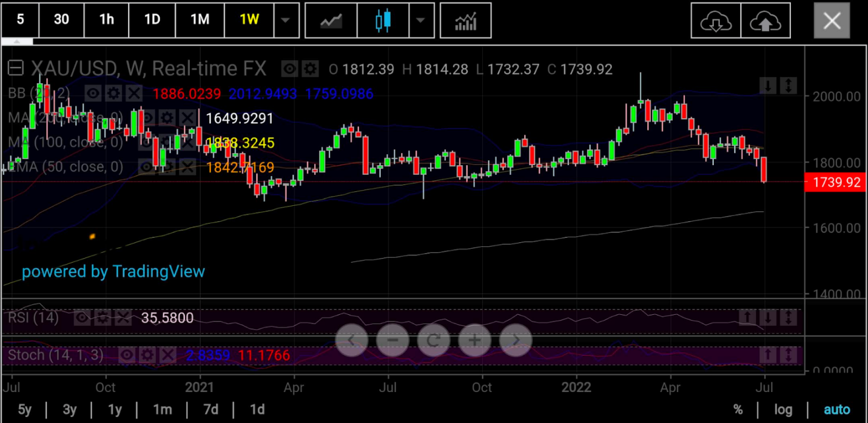Select the 1D timeframe tab
The height and width of the screenshot is (423, 868).
click(x=152, y=20)
